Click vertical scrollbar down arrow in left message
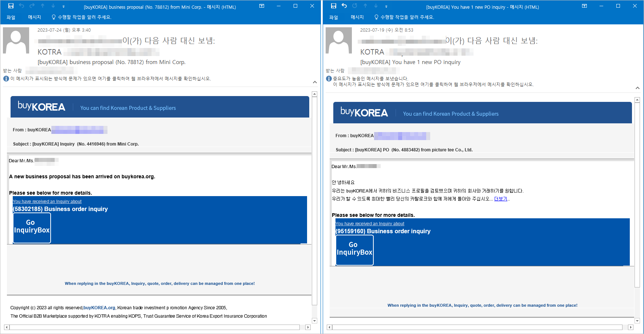 [314, 321]
